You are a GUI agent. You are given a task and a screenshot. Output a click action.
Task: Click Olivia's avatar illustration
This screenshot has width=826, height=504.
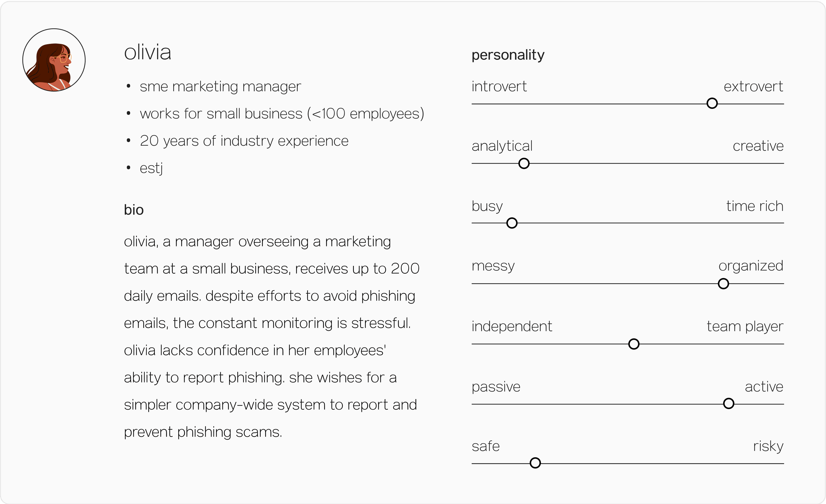point(54,60)
